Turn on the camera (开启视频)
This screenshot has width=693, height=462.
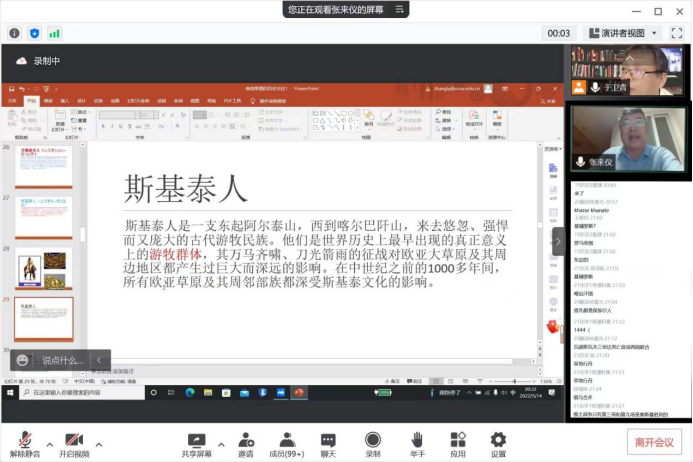coord(72,442)
